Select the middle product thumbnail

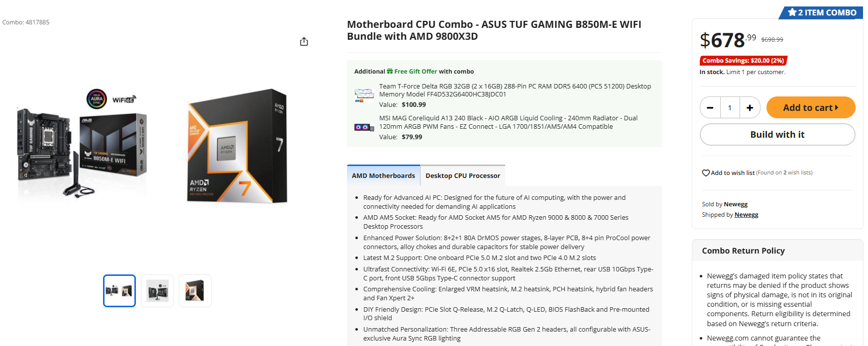click(157, 290)
